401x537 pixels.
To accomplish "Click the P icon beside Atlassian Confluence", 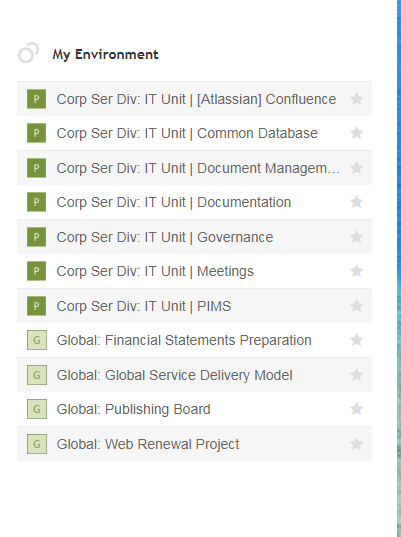I will 36,99.
